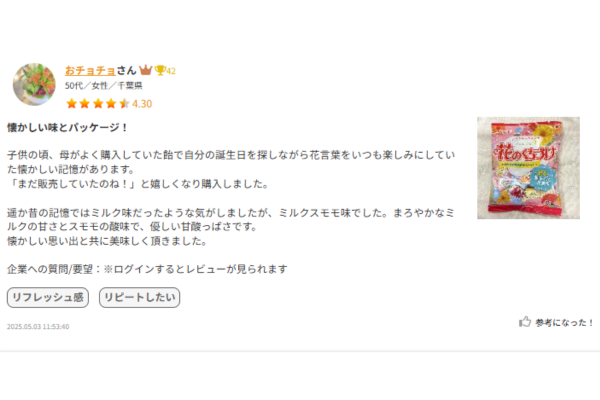Click the second orange rating star

(85, 103)
